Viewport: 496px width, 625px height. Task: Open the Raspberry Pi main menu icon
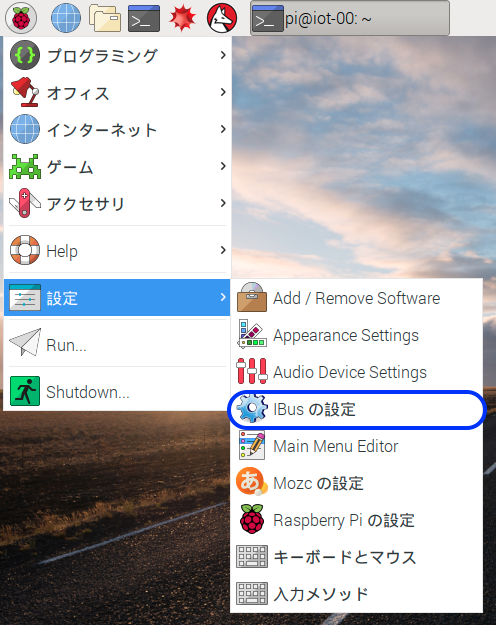21,18
